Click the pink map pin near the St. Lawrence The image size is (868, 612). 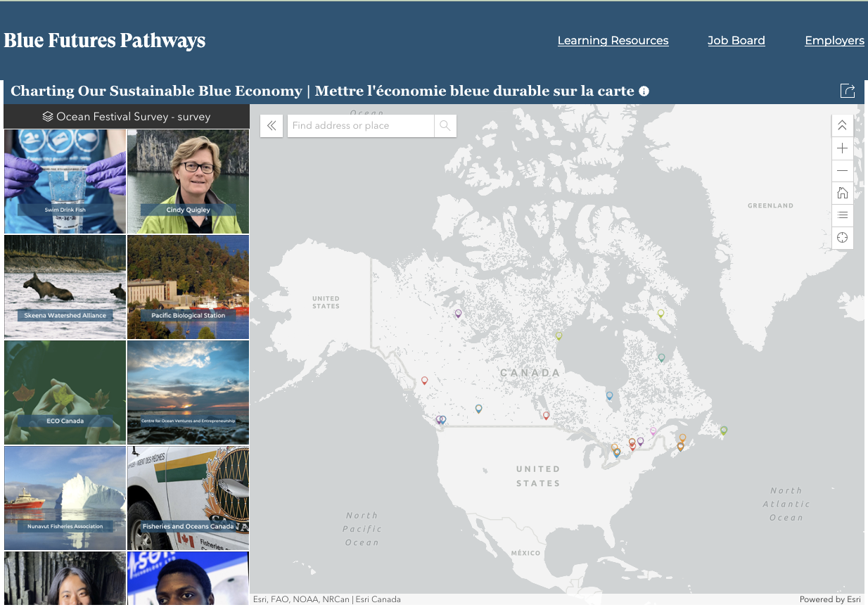pos(653,431)
